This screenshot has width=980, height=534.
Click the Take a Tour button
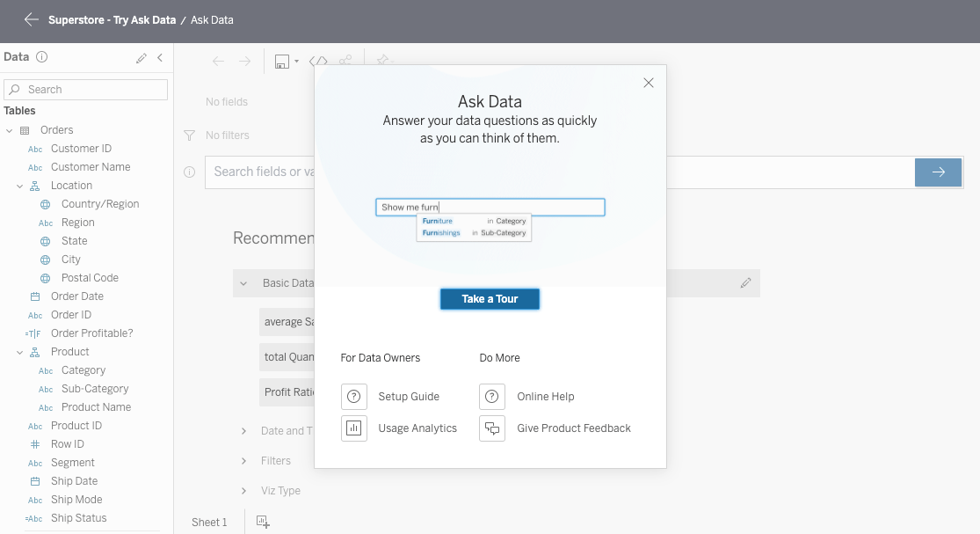(490, 299)
